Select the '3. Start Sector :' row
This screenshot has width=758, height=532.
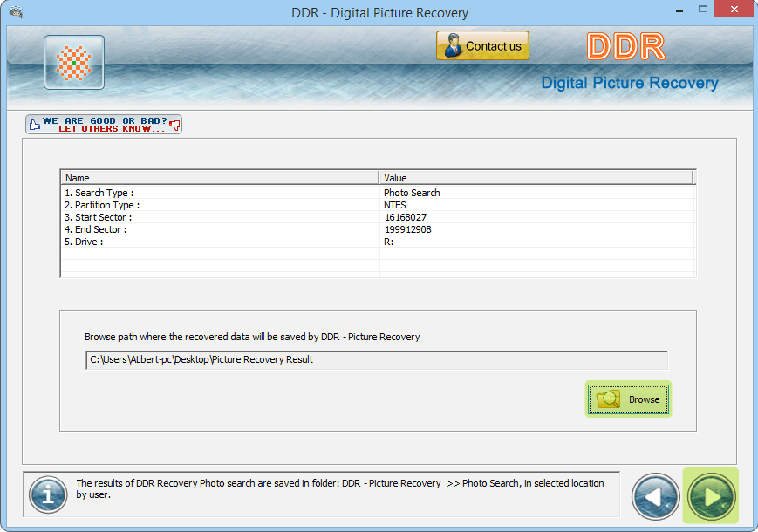point(378,217)
